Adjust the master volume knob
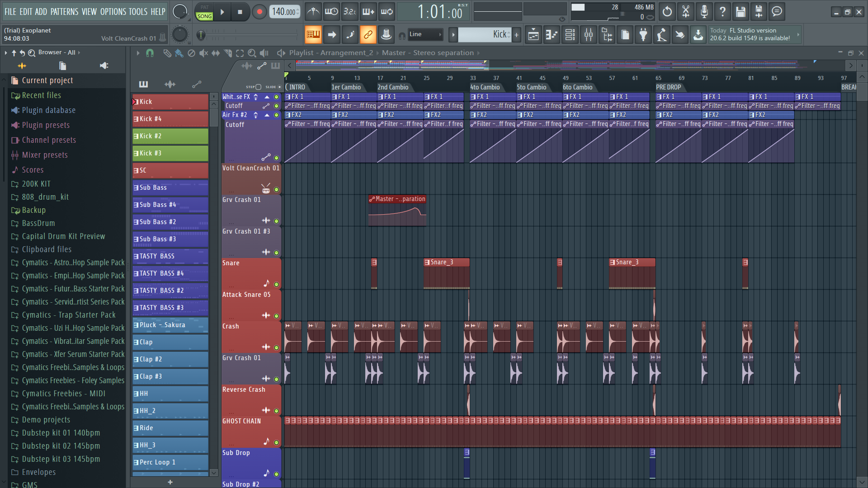 [179, 12]
